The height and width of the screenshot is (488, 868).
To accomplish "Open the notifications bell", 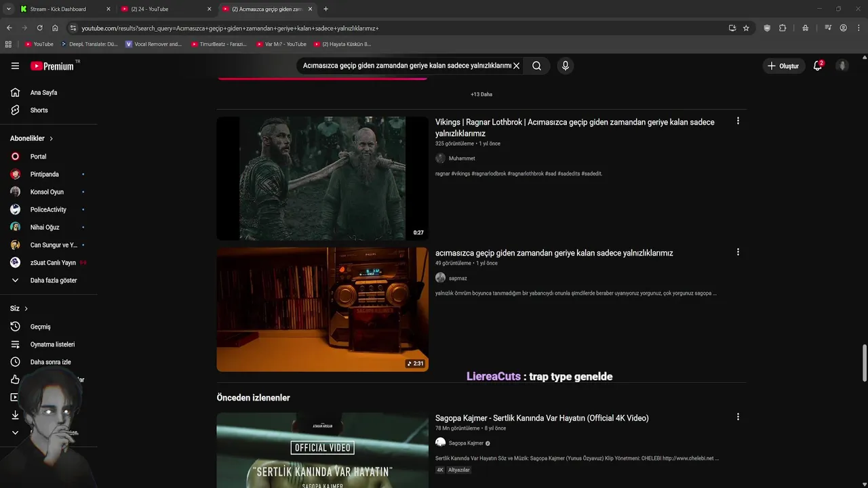I will (x=818, y=66).
